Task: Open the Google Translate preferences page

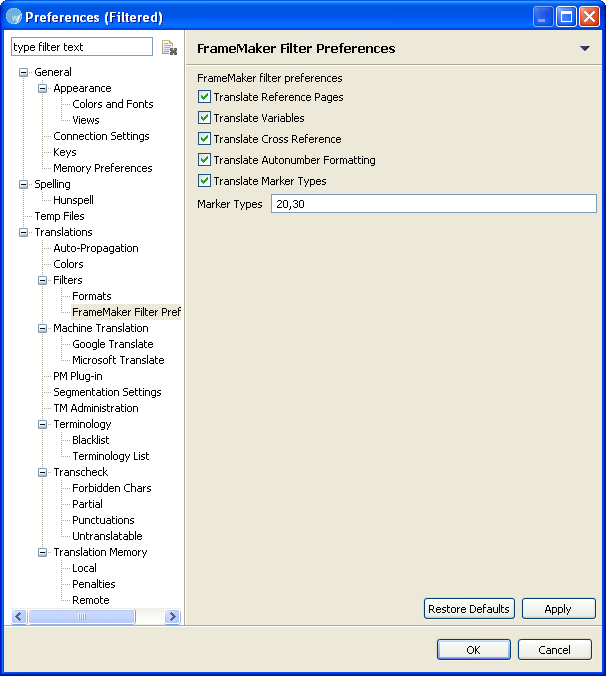Action: pyautogui.click(x=113, y=344)
